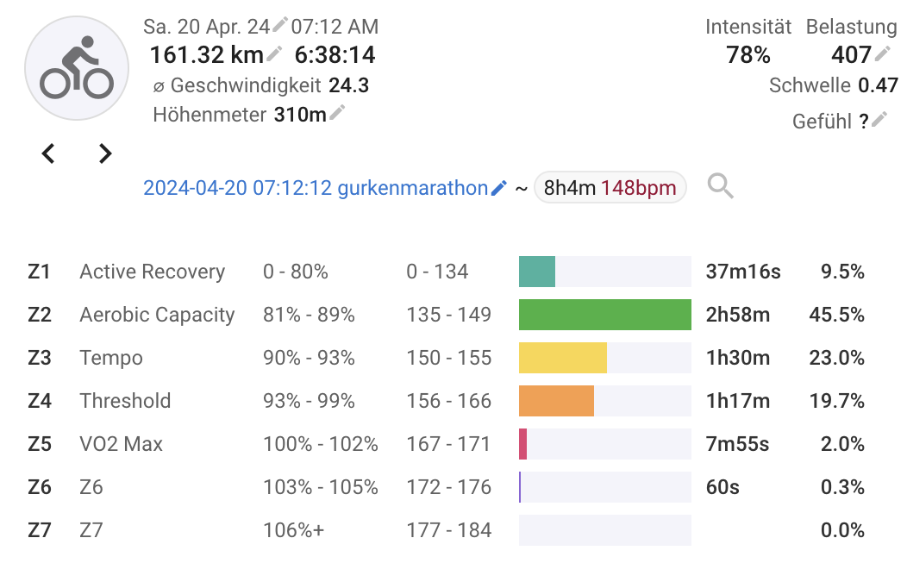Screen dimensions: 907x588
Task: Edit the Höhenmeter elevation value
Action: 337,112
